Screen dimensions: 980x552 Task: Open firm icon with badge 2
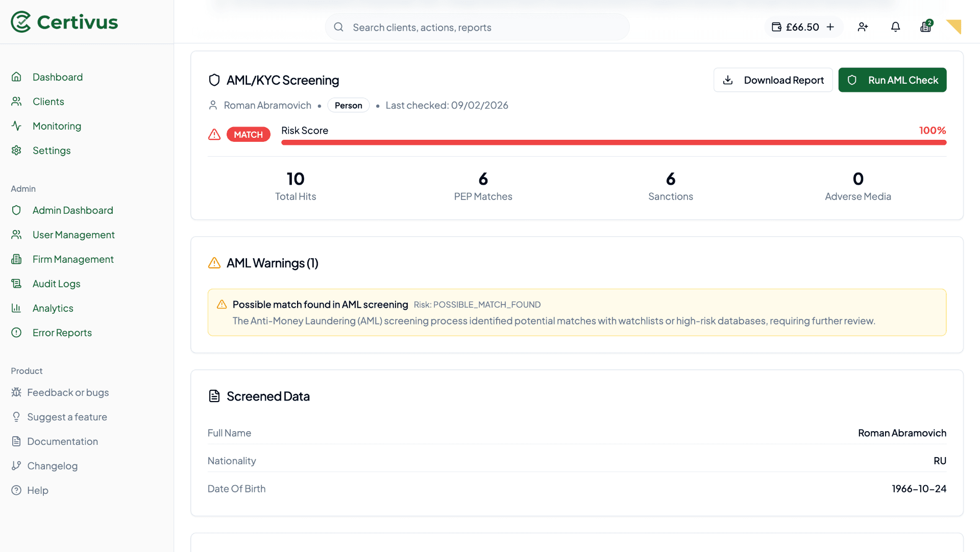click(926, 26)
